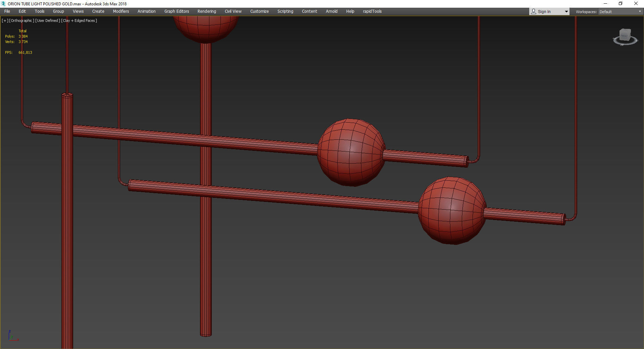Click the [+] viewport general label
Screen dimensions: 644x349
point(5,20)
